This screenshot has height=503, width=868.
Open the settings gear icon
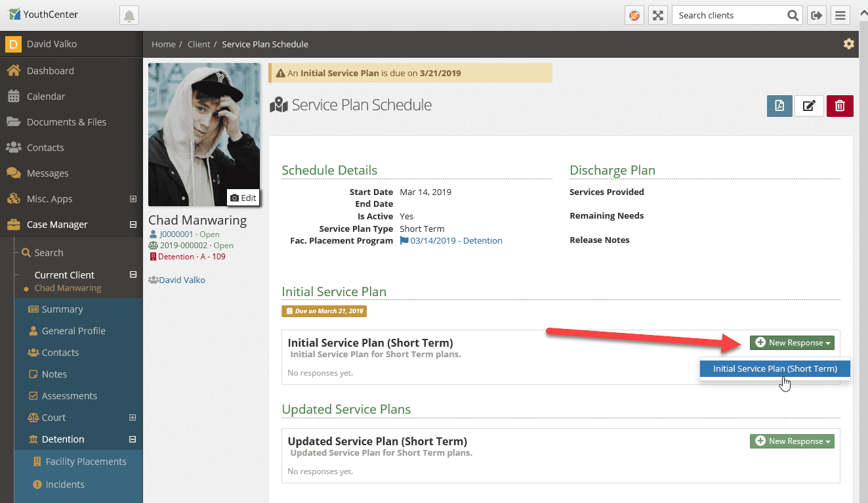coord(848,43)
